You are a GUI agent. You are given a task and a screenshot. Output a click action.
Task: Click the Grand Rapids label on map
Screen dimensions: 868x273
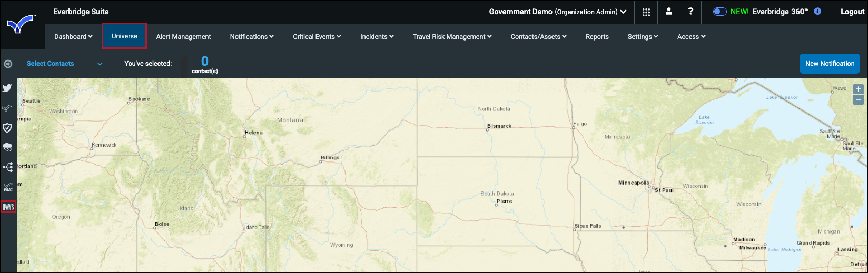(x=813, y=243)
